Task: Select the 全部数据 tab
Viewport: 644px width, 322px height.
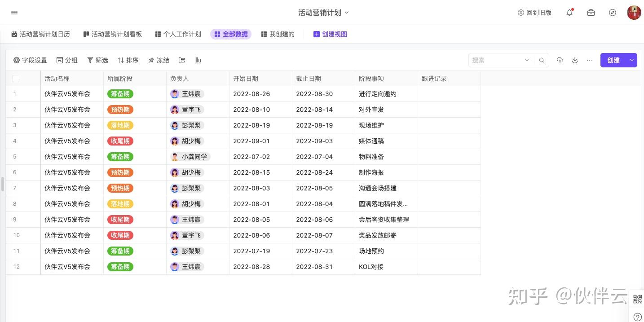Action: [x=231, y=34]
